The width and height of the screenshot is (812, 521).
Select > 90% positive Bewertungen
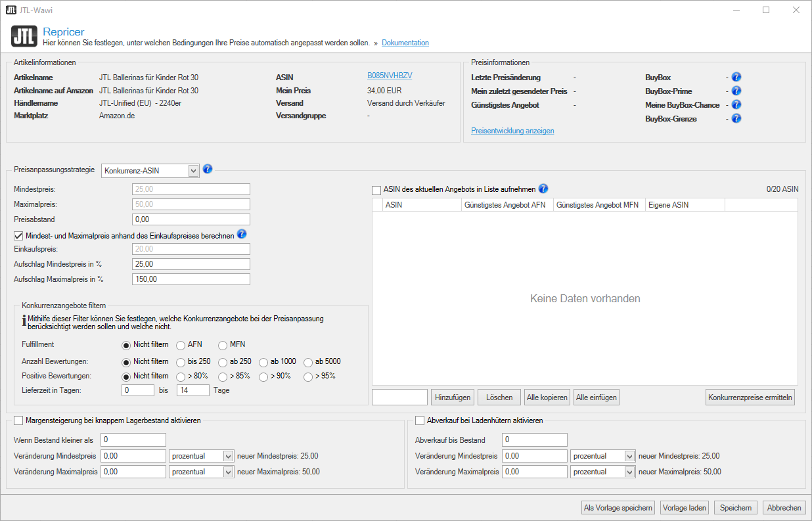tap(263, 376)
